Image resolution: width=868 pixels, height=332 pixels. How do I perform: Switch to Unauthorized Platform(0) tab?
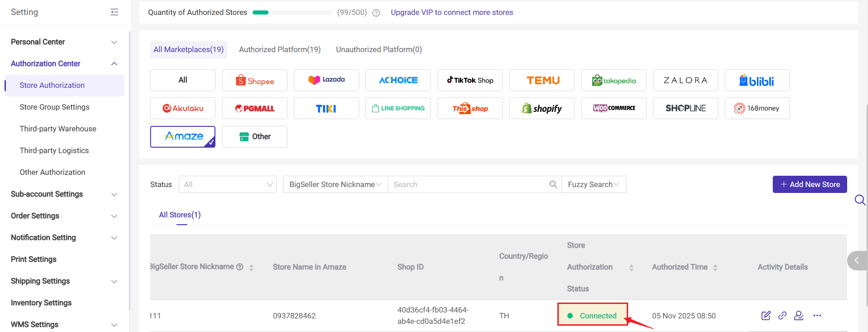pos(379,49)
